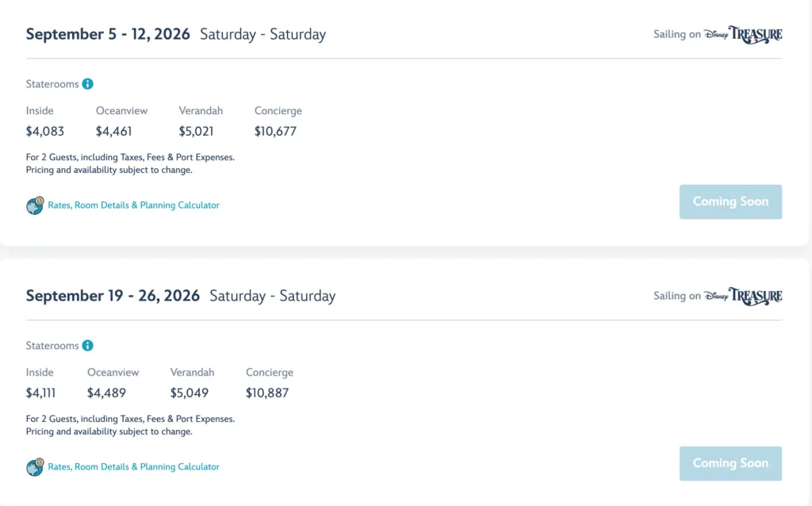
Task: Click the September 19 - 26, 2026 heading
Action: [x=113, y=296]
